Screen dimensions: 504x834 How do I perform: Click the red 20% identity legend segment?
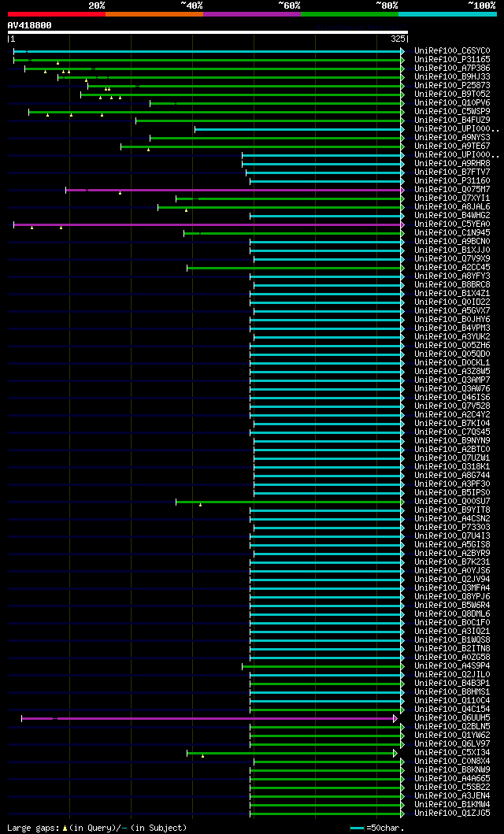pos(57,14)
